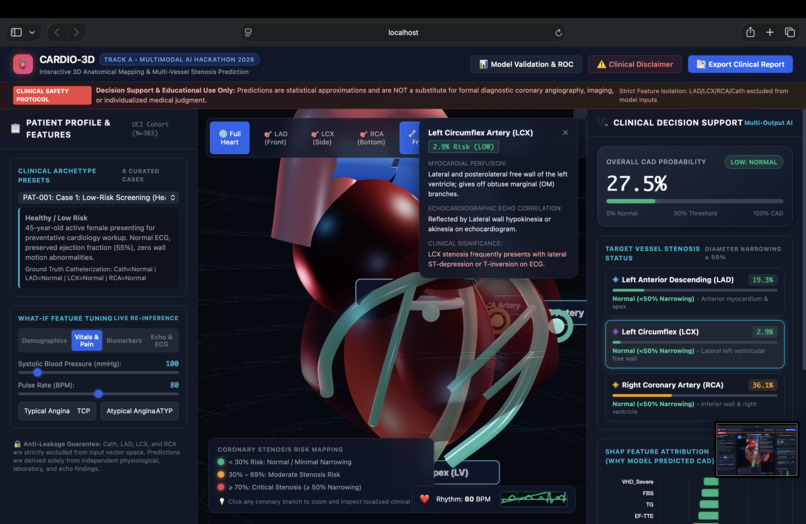This screenshot has height=524, width=806.
Task: Select the Full Heart view
Action: point(229,138)
